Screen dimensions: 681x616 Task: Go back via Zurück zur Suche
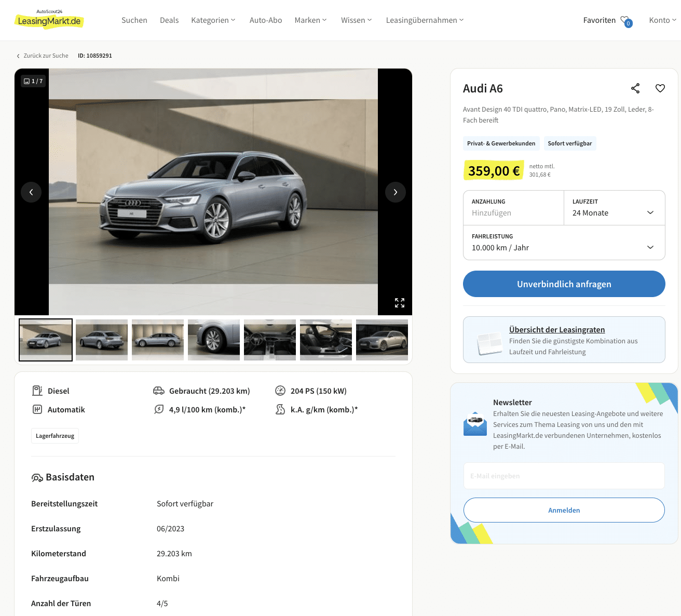coord(46,56)
